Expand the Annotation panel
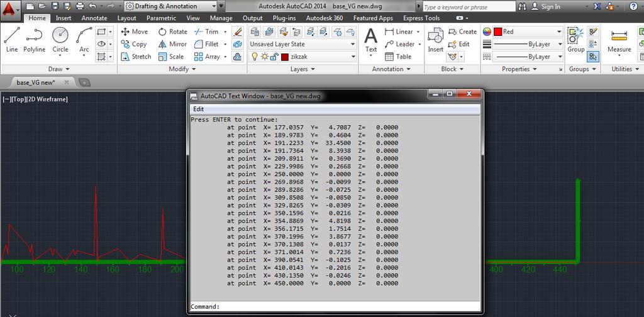 pos(391,69)
